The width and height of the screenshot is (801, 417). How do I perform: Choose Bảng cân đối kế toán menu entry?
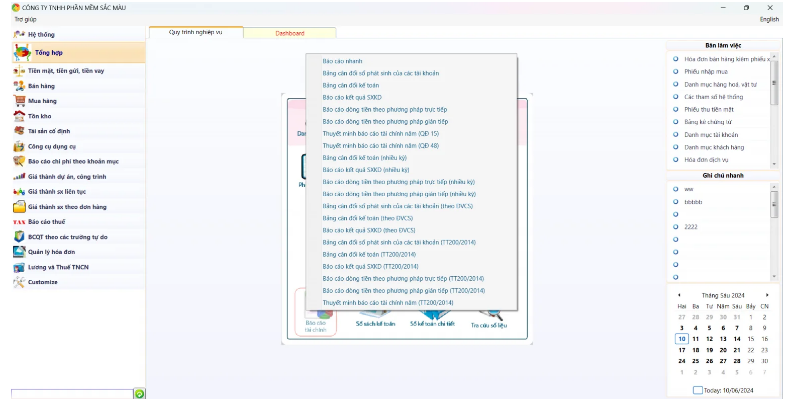(x=351, y=85)
